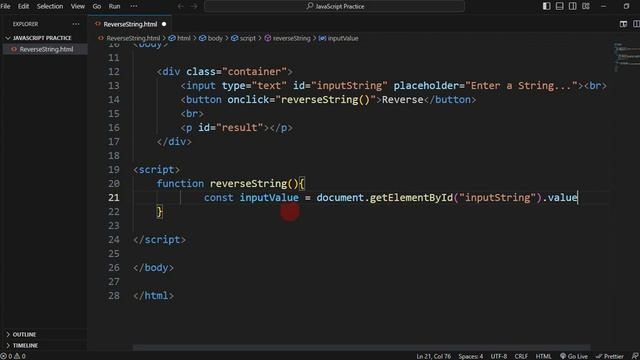Image resolution: width=640 pixels, height=360 pixels.
Task: Click the body breadcrumb item
Action: (215, 38)
